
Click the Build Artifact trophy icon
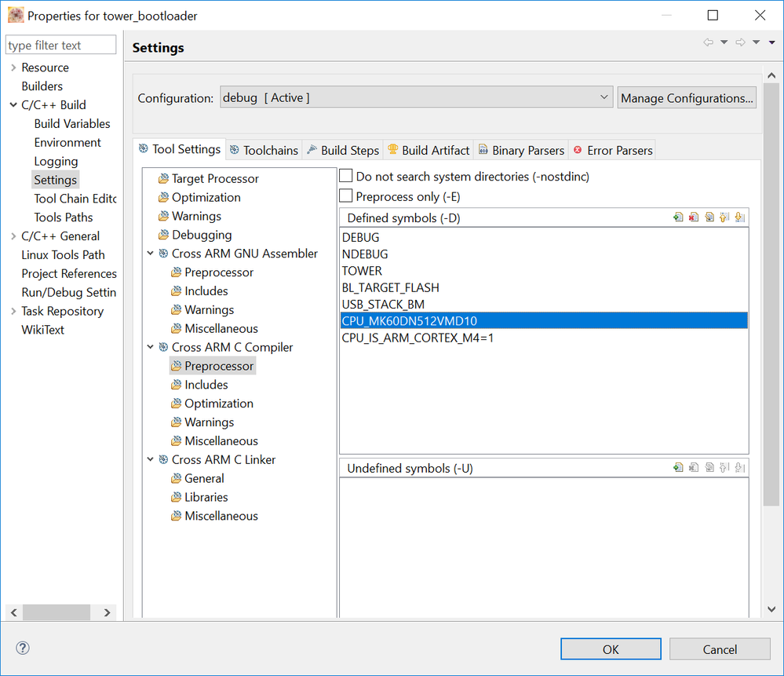(393, 149)
